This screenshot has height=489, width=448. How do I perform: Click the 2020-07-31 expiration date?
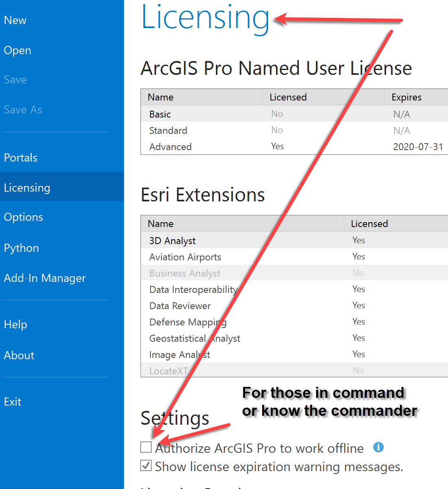click(x=418, y=147)
